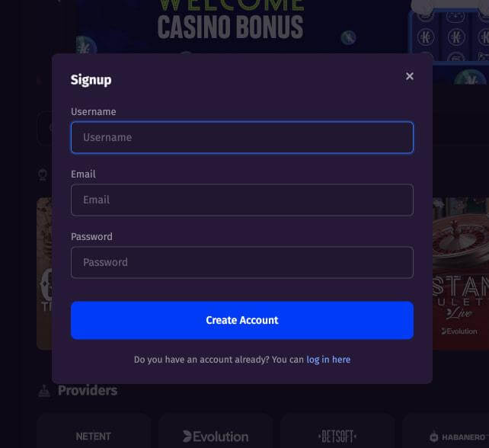Click the Evolution badge on the roulette thumbnail
This screenshot has height=448, width=489.
(x=459, y=331)
